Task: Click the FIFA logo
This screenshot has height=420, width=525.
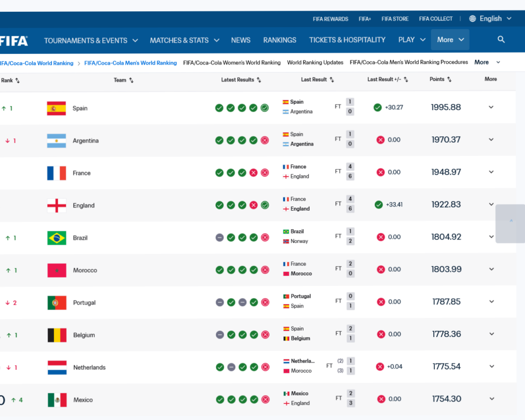Action: (x=14, y=41)
